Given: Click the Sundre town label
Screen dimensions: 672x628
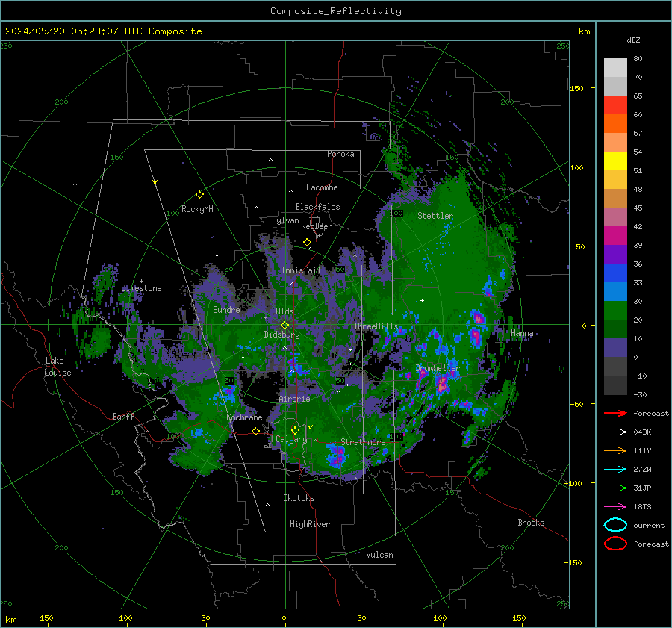Looking at the screenshot, I should click(226, 310).
